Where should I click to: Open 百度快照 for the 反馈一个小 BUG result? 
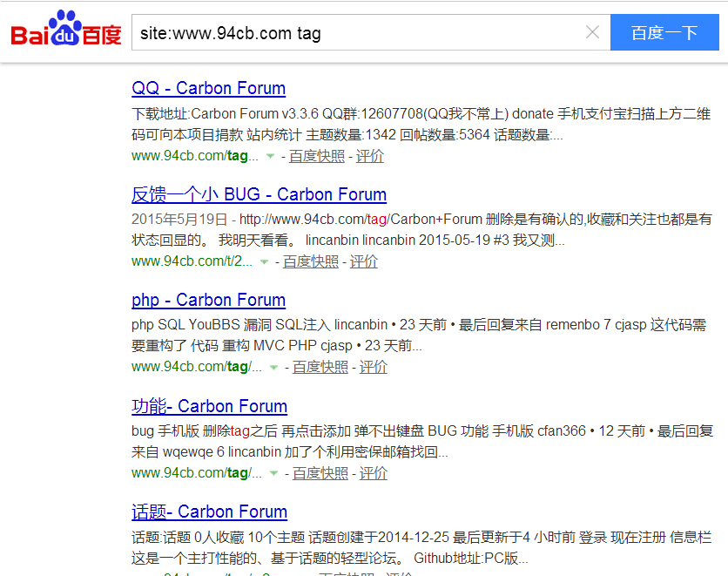(311, 261)
